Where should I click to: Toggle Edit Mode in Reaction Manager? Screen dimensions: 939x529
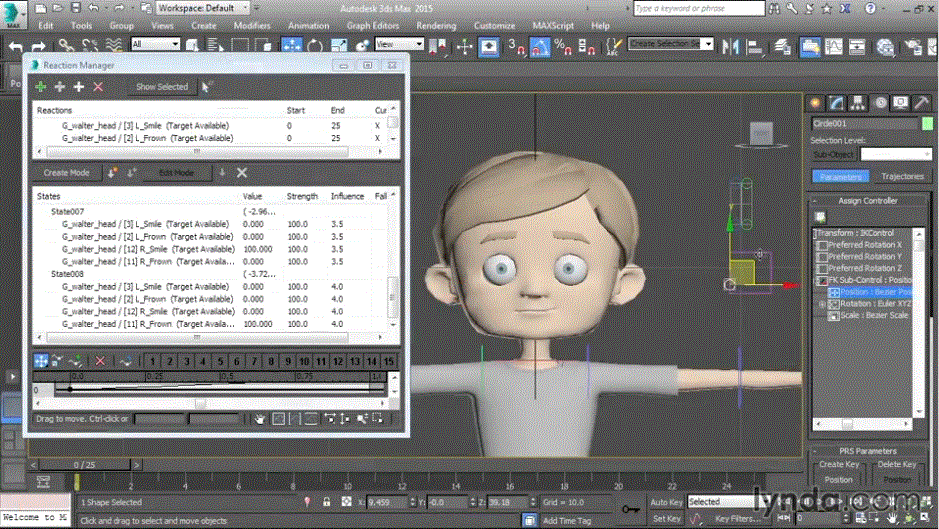coord(176,173)
